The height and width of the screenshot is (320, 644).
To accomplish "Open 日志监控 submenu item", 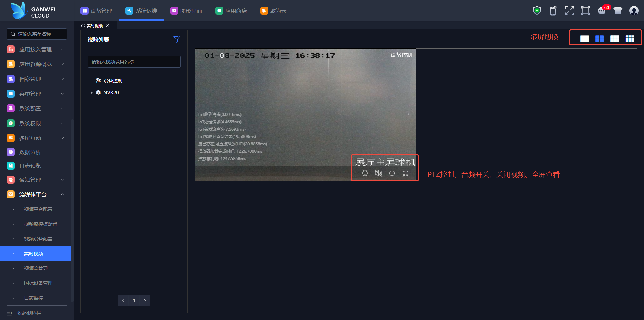I will (x=36, y=298).
